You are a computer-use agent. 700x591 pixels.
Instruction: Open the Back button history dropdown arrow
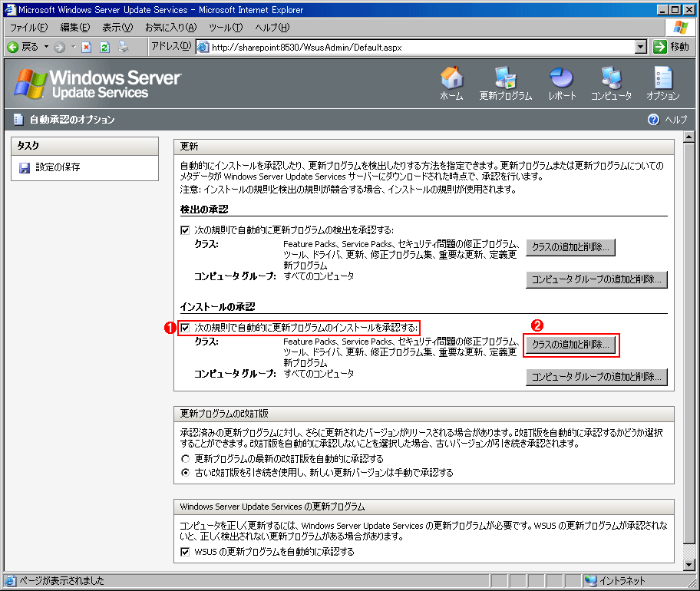[x=46, y=47]
